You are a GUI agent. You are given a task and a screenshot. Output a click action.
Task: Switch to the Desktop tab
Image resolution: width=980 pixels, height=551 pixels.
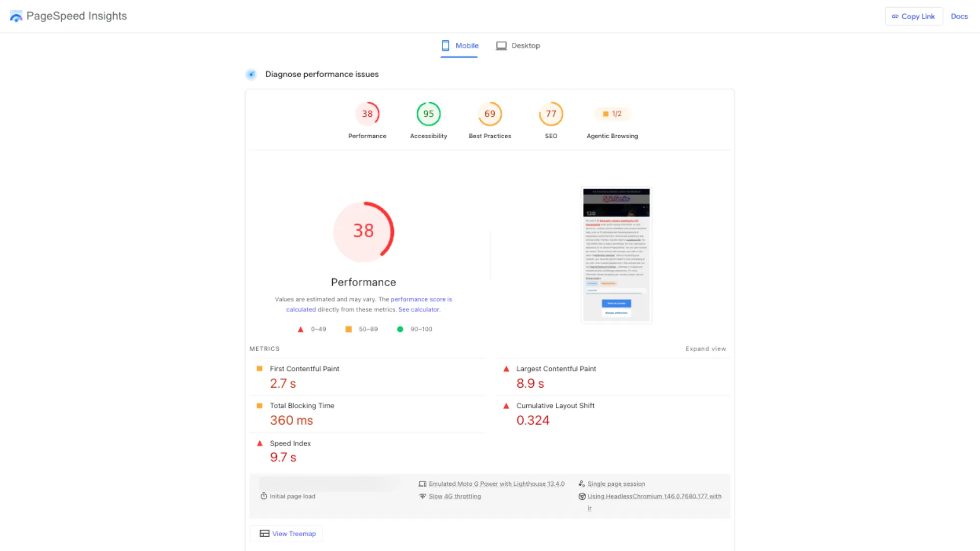click(518, 45)
